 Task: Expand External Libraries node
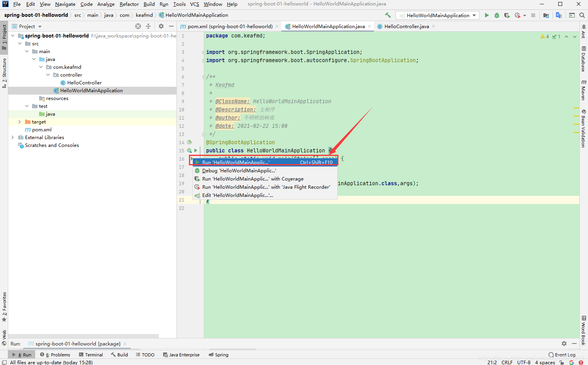(x=13, y=138)
